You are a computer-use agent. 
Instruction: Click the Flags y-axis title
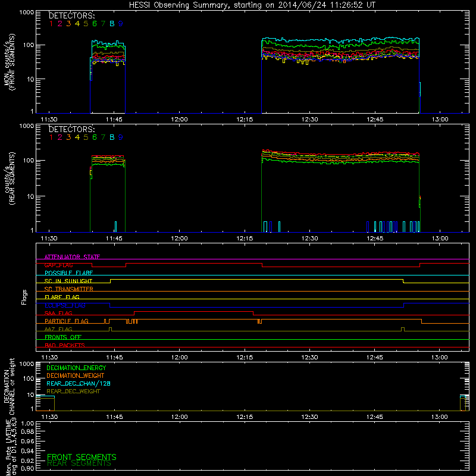pos(24,297)
